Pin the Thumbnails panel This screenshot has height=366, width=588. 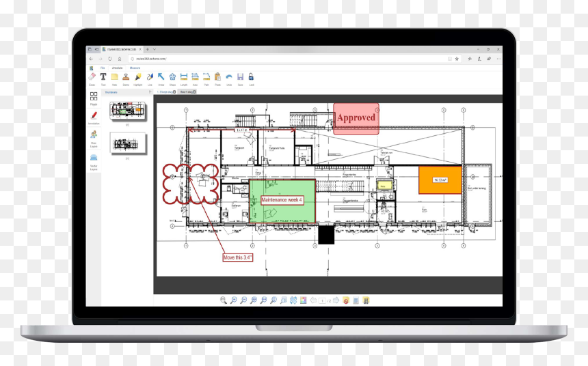(x=150, y=92)
